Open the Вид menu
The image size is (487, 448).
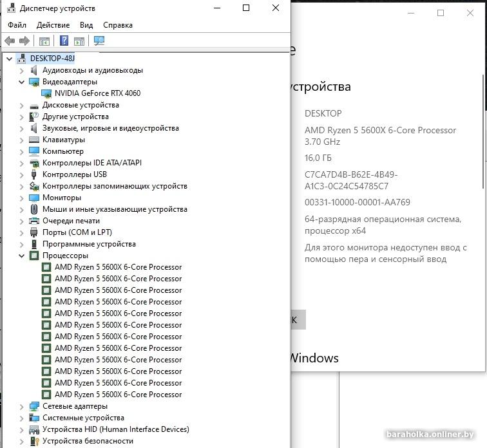(86, 25)
